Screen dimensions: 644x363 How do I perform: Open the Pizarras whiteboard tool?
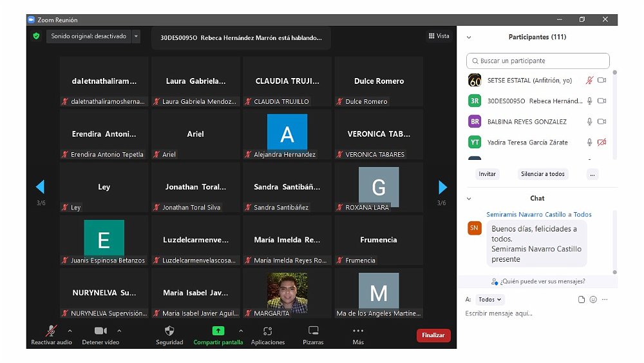tap(313, 331)
